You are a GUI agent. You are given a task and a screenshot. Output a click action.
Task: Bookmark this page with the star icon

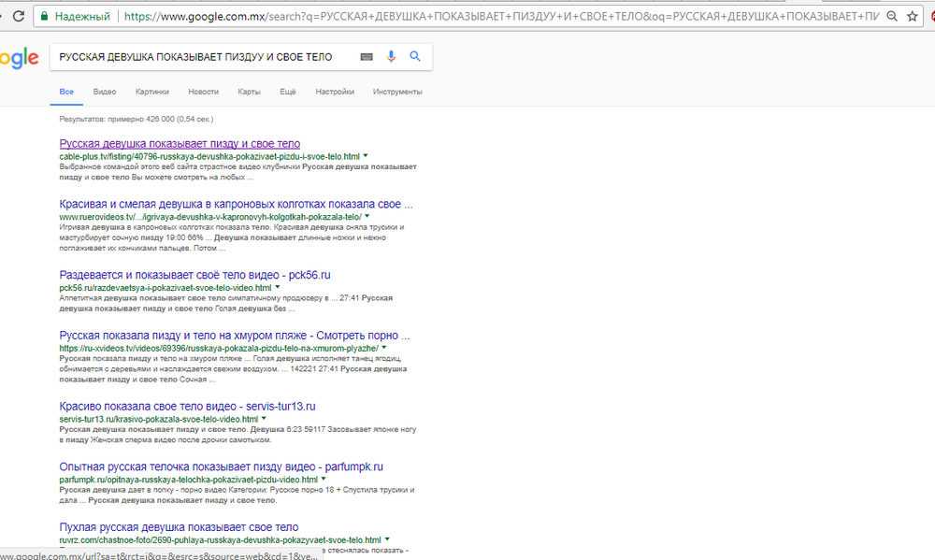913,16
